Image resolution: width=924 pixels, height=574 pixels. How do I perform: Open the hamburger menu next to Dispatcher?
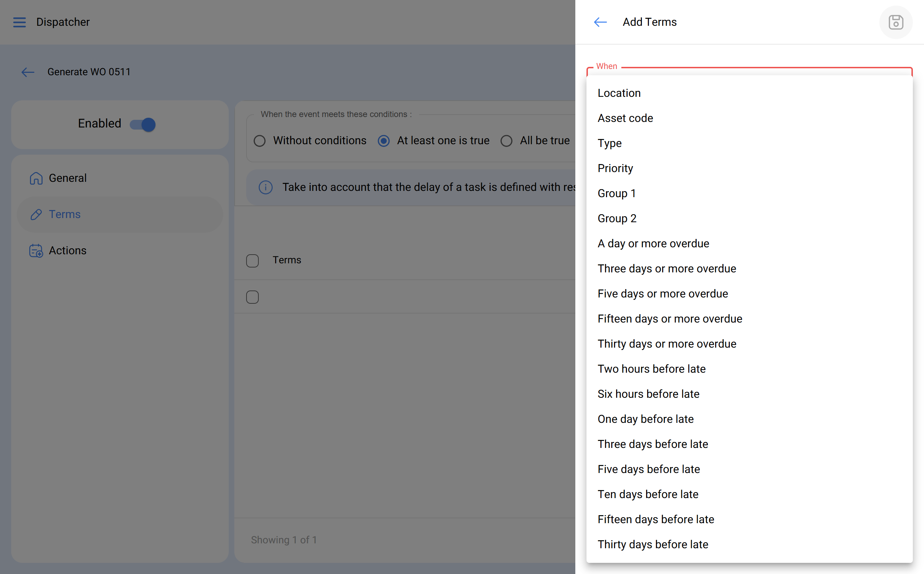[x=20, y=22]
